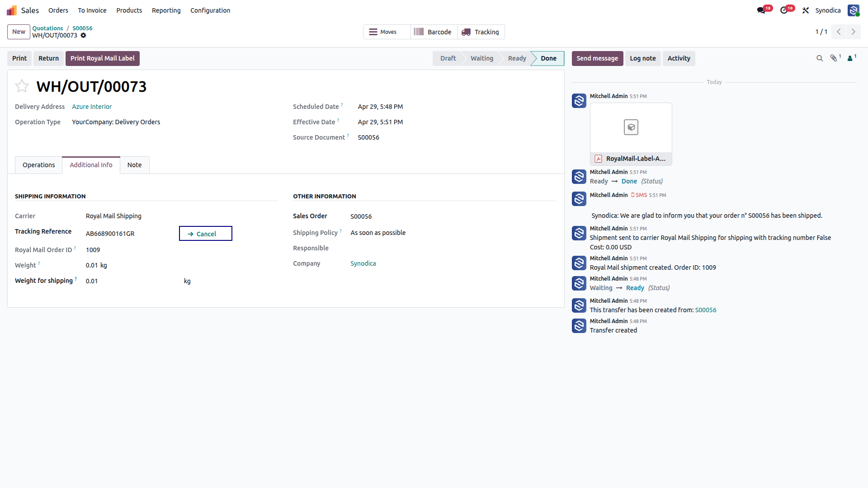Open Tracking smart button
The height and width of the screenshot is (488, 868).
(x=481, y=32)
